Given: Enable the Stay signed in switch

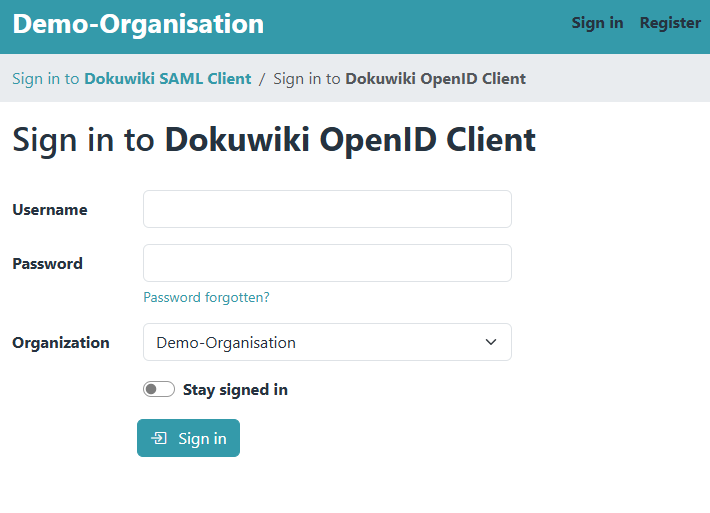Looking at the screenshot, I should [x=159, y=389].
